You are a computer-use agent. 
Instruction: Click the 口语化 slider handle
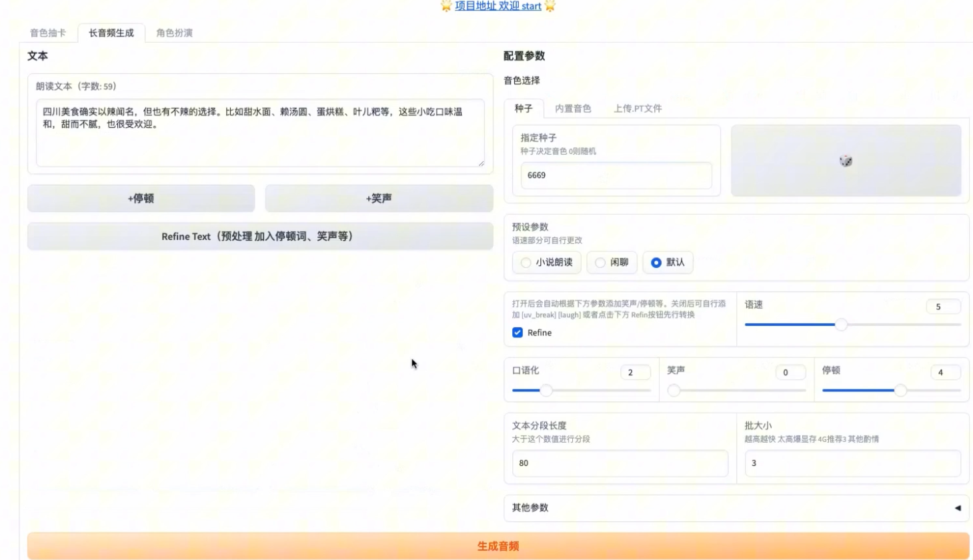[x=546, y=391]
